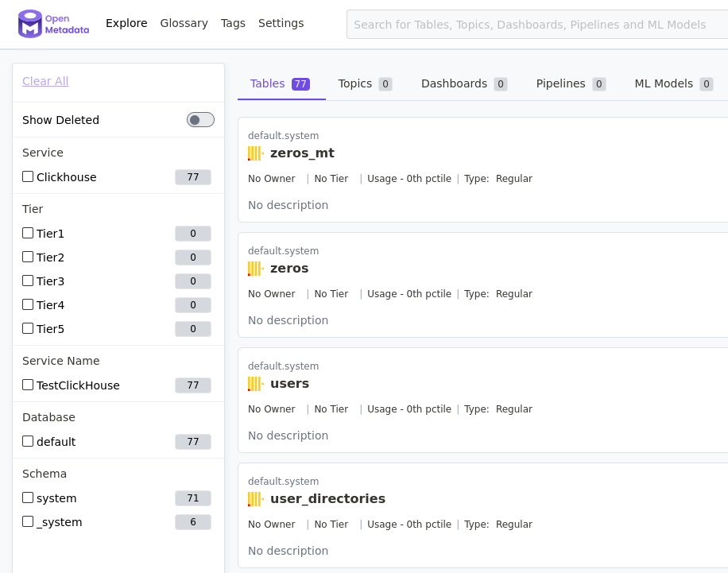Click the table type icon beside zeros
The width and height of the screenshot is (728, 573).
point(254,268)
